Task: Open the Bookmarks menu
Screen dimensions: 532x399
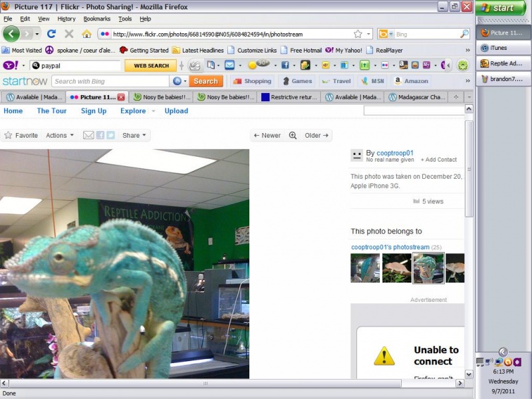Action: tap(96, 19)
